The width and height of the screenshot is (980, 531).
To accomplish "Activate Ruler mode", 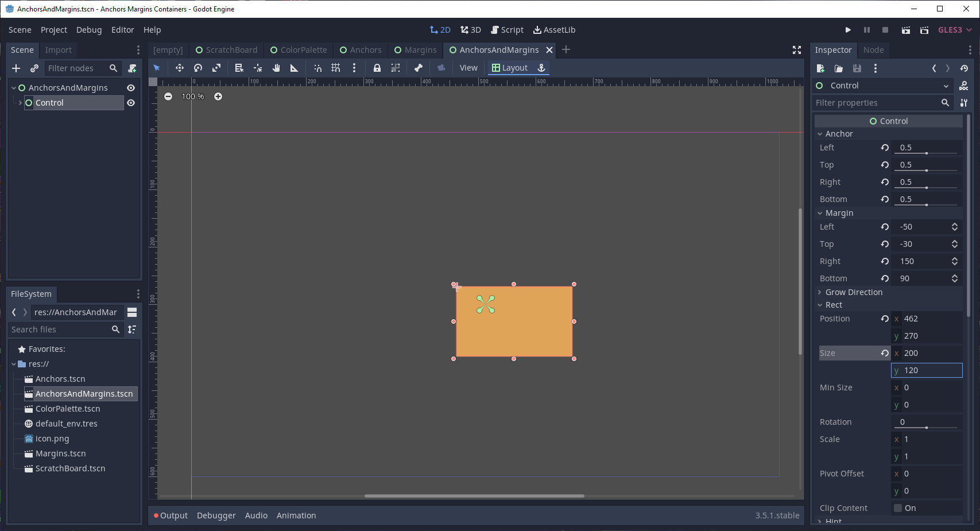I will 295,68.
